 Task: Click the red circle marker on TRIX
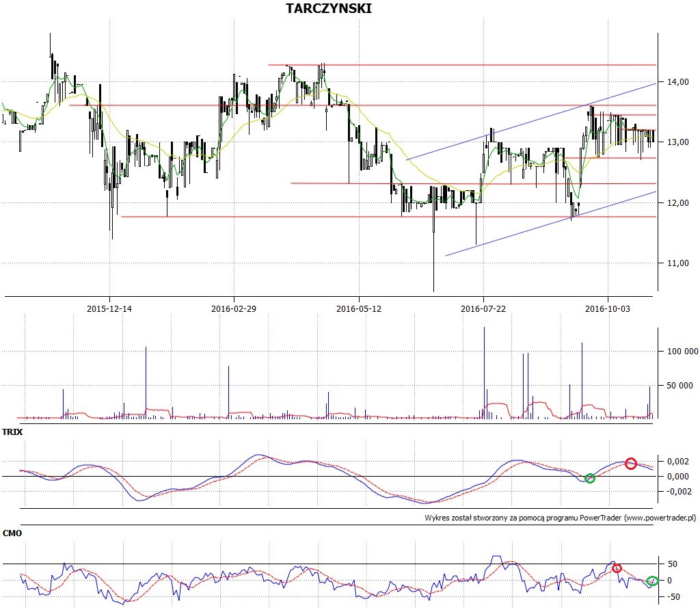631,464
